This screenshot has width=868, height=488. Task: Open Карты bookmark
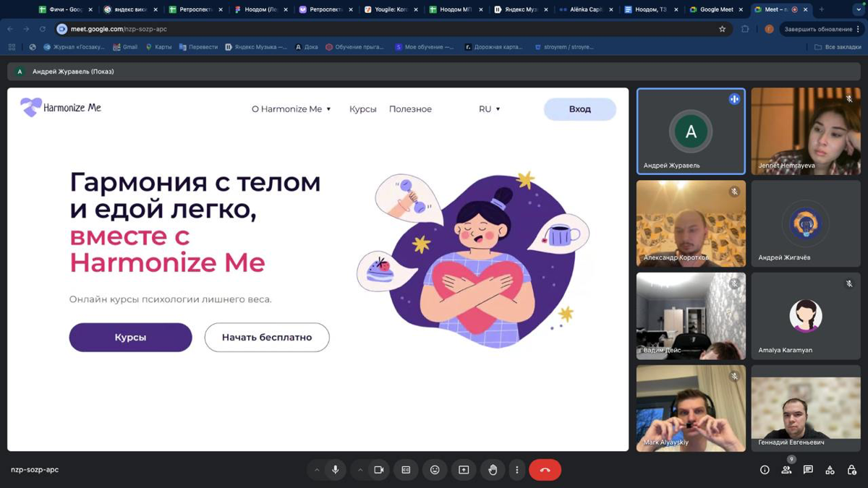point(158,47)
